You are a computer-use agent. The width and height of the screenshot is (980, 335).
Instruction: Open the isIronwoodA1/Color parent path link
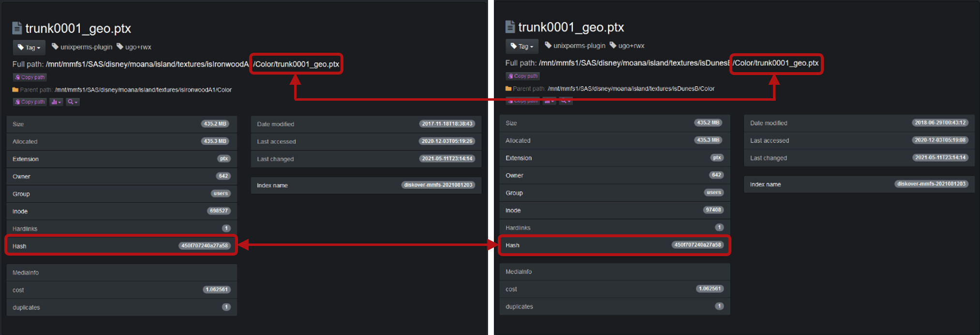(x=143, y=90)
